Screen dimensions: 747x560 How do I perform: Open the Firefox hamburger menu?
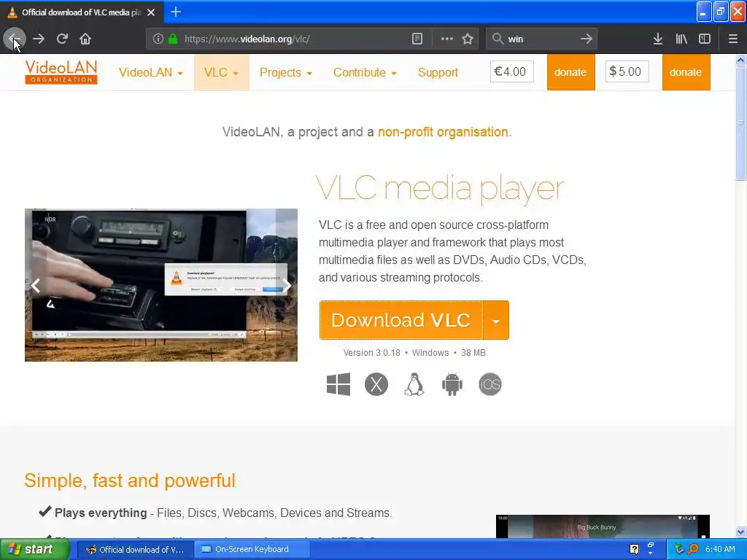733,39
